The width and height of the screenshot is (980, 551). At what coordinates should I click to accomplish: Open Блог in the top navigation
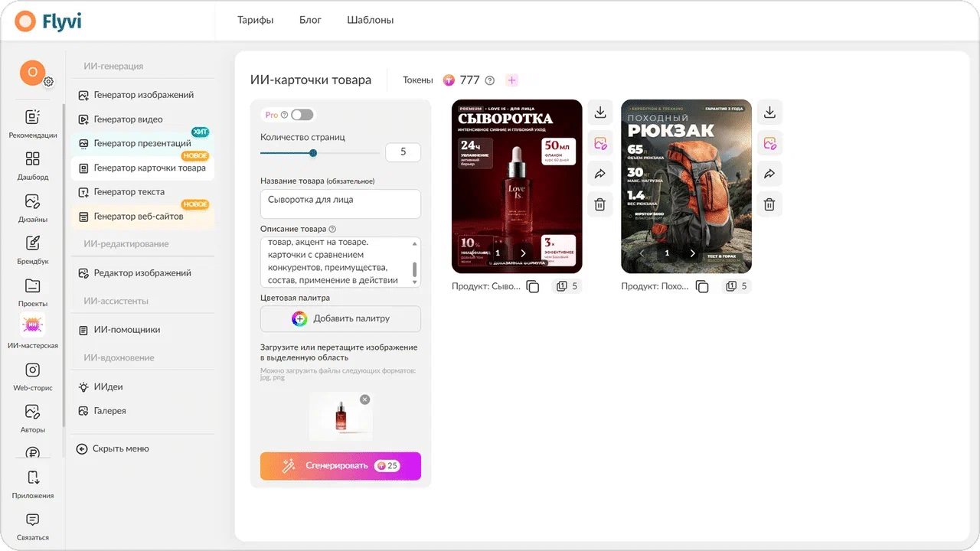pos(310,20)
